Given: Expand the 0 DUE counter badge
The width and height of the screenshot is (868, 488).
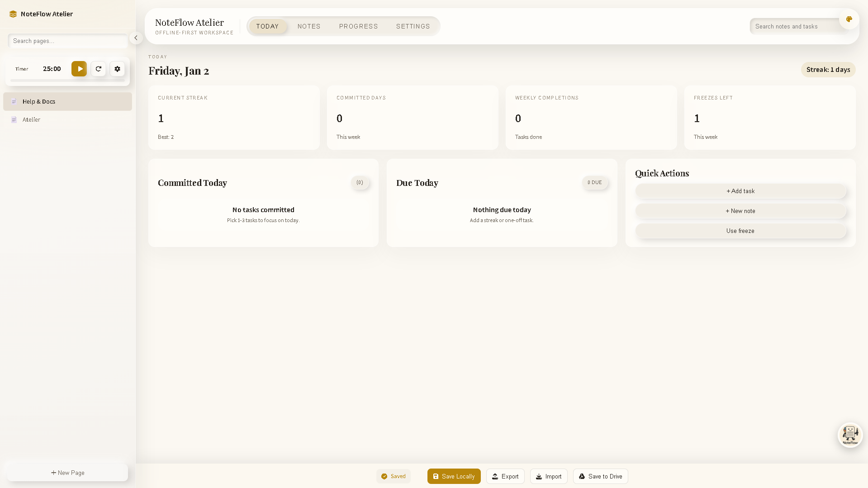Looking at the screenshot, I should tap(595, 183).
